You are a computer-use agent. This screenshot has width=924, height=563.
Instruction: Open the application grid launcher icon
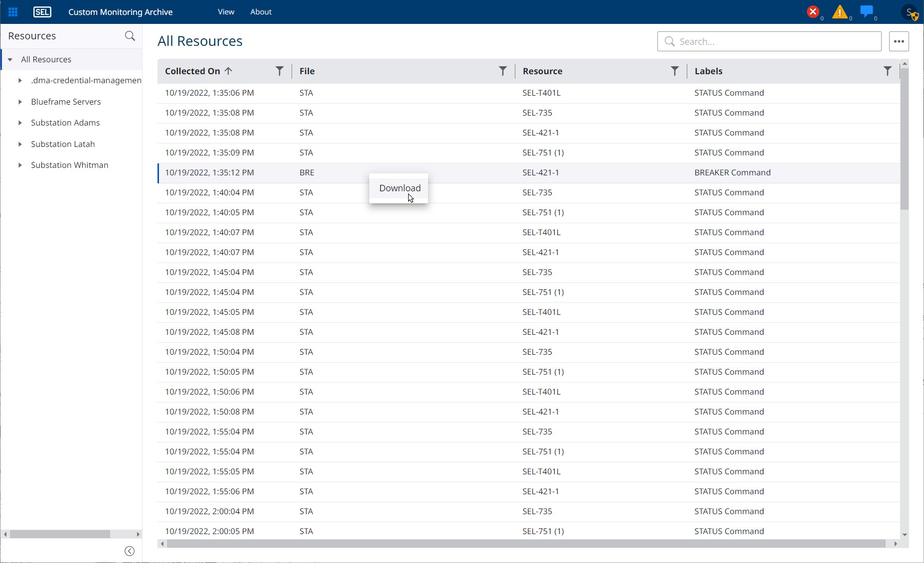[13, 12]
